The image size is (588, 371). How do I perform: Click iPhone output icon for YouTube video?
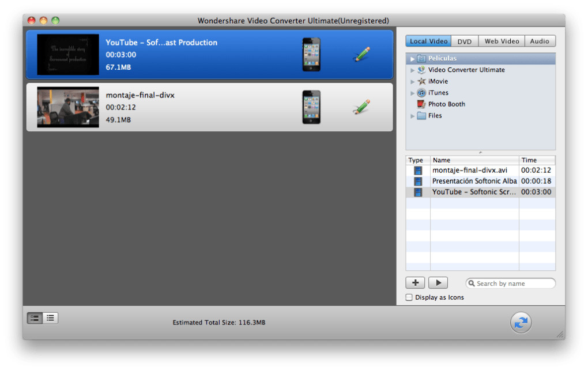tap(311, 54)
